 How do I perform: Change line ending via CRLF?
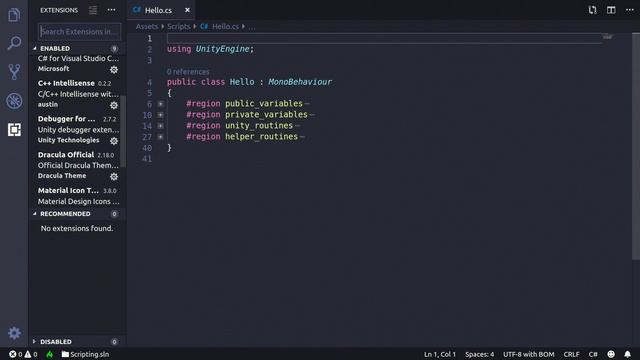pyautogui.click(x=571, y=354)
